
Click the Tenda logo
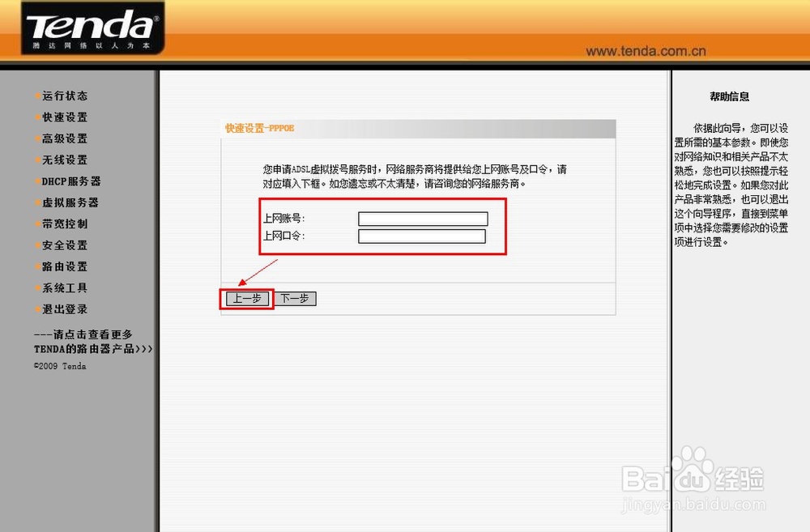point(93,28)
